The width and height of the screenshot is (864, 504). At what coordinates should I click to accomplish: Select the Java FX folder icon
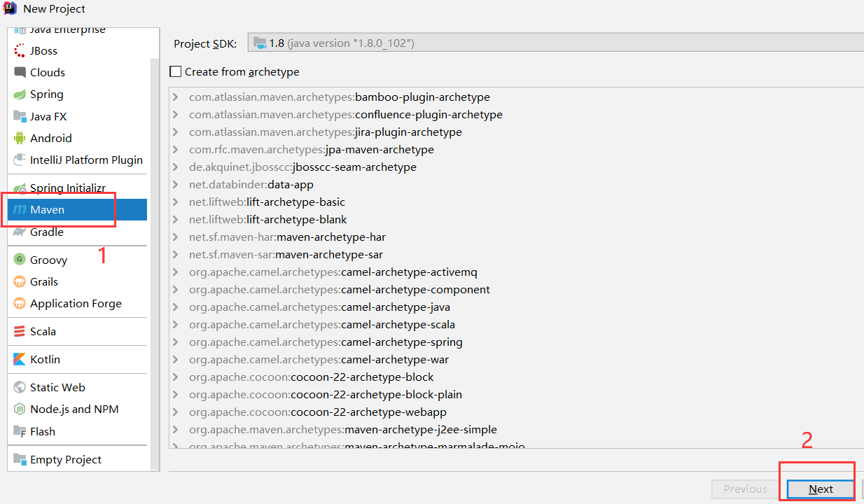click(x=20, y=116)
